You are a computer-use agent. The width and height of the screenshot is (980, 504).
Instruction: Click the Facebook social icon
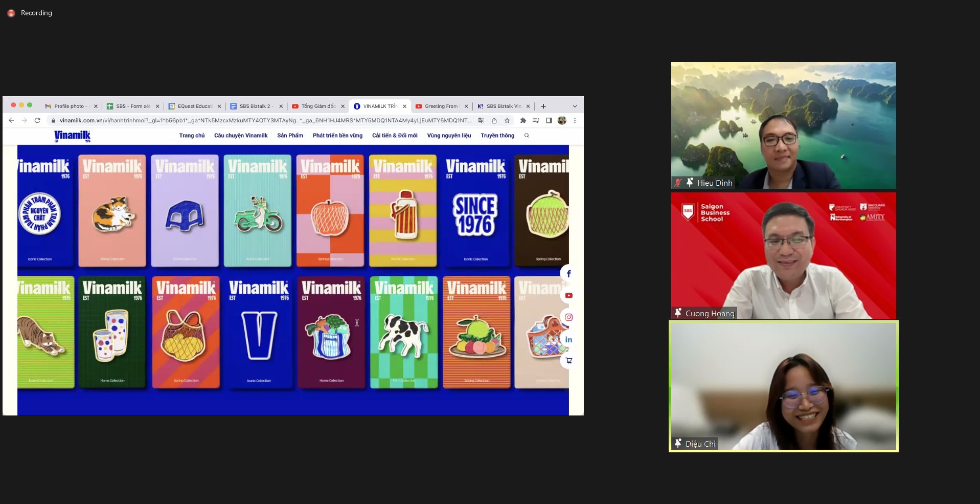coord(568,274)
